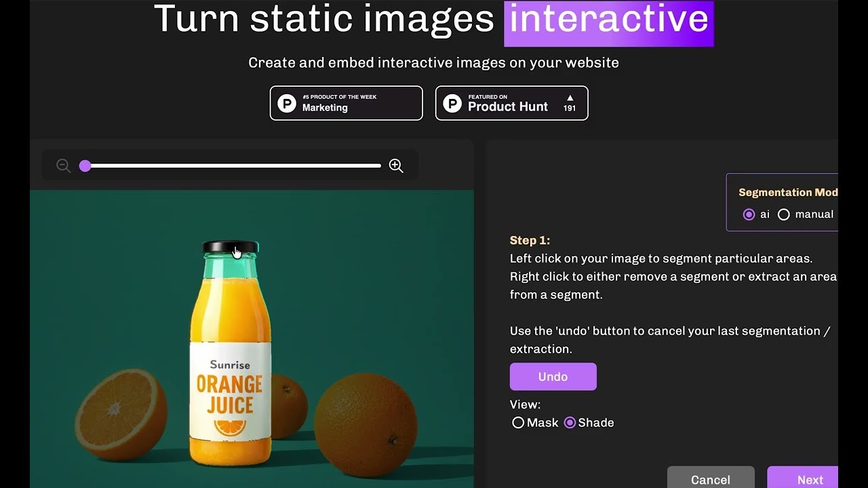Switch segmentation mode to manual
Image resolution: width=868 pixels, height=488 pixels.
click(784, 214)
